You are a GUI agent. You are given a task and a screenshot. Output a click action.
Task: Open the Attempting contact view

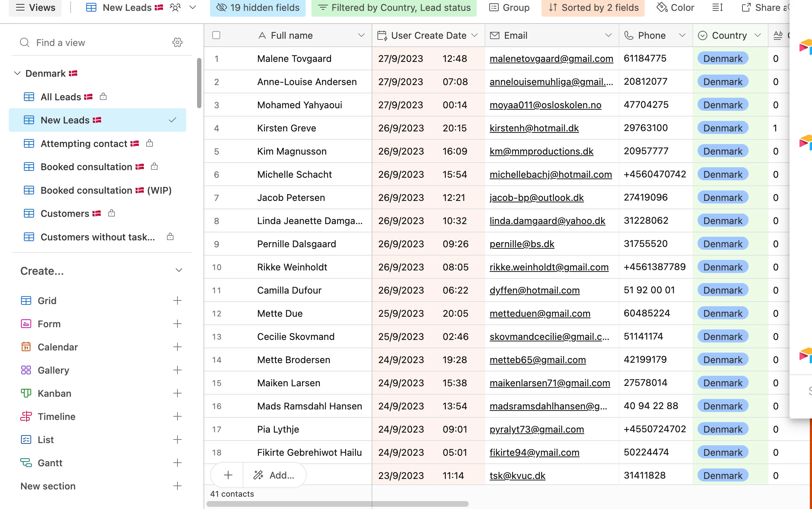[84, 144]
